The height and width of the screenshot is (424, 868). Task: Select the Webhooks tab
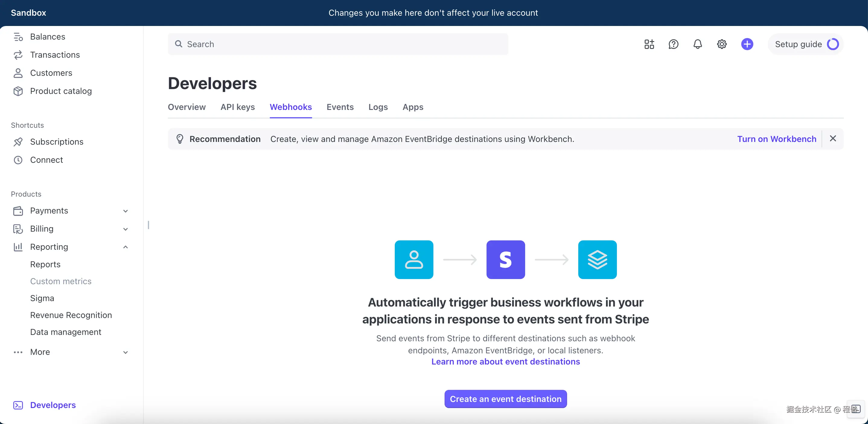pyautogui.click(x=291, y=107)
